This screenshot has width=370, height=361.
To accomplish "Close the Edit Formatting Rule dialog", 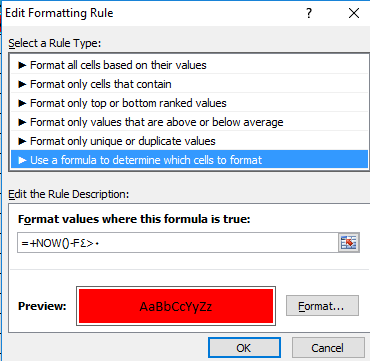I will pyautogui.click(x=353, y=13).
